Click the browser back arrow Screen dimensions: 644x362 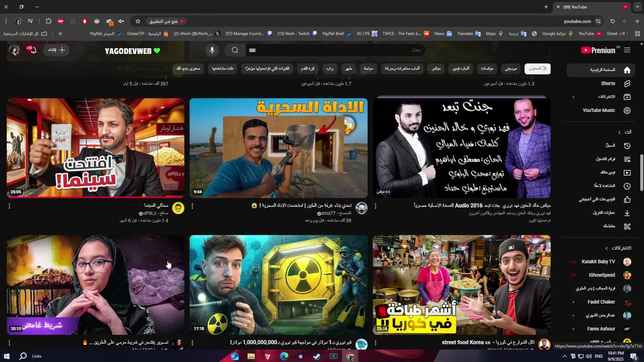tap(636, 21)
